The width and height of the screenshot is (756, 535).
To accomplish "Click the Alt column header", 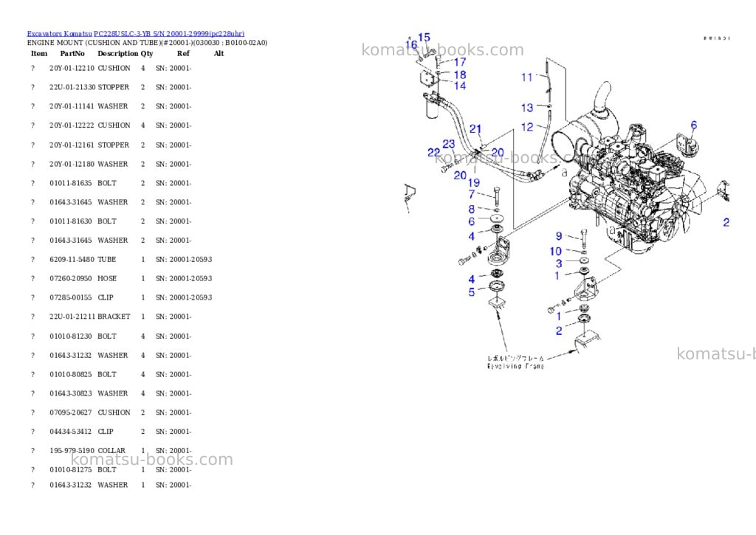I will click(219, 53).
